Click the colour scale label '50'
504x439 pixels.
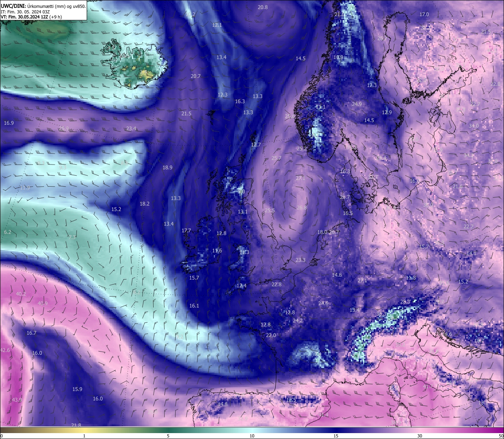pyautogui.click(x=500, y=436)
